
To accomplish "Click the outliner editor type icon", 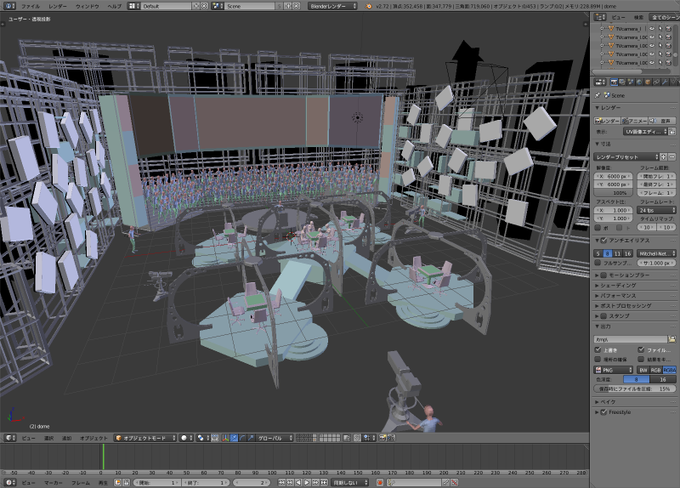I will pyautogui.click(x=600, y=17).
